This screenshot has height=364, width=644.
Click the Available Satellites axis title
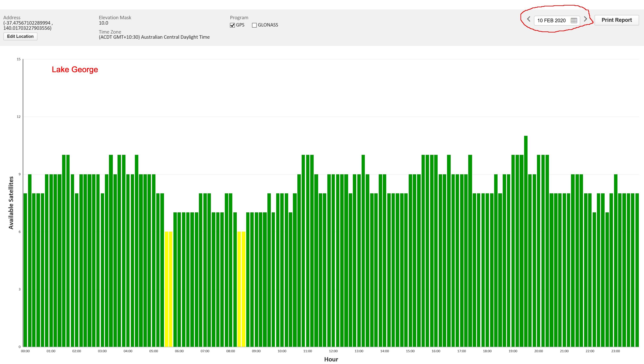[11, 203]
